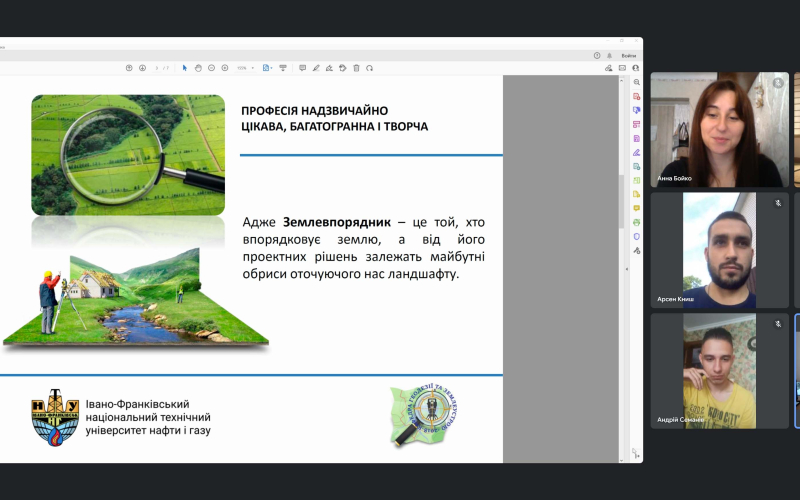Click the scrollbar up arrow
This screenshot has width=800, height=500.
tap(621, 80)
